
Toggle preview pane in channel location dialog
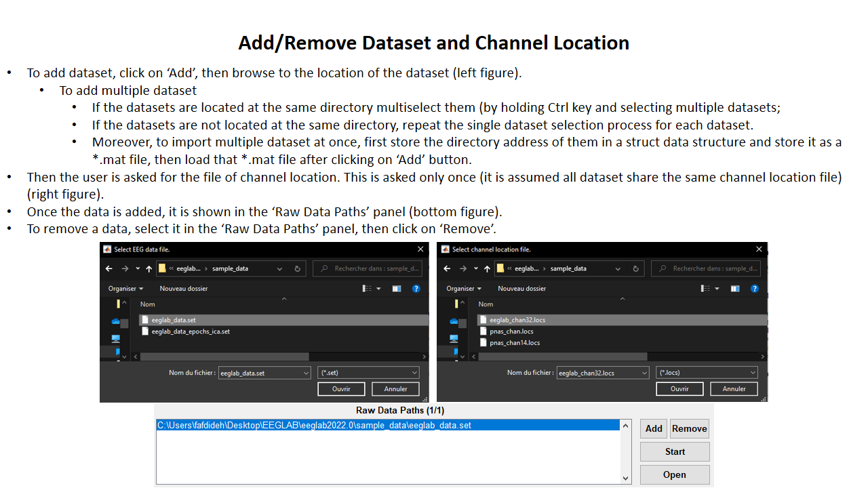(x=735, y=289)
